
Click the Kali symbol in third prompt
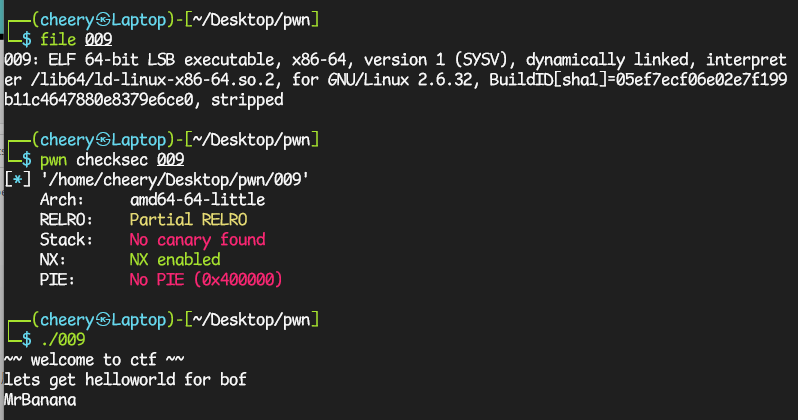(103, 320)
